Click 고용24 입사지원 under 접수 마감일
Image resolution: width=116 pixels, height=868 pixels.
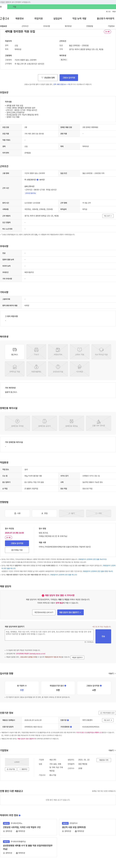(x=17, y=543)
